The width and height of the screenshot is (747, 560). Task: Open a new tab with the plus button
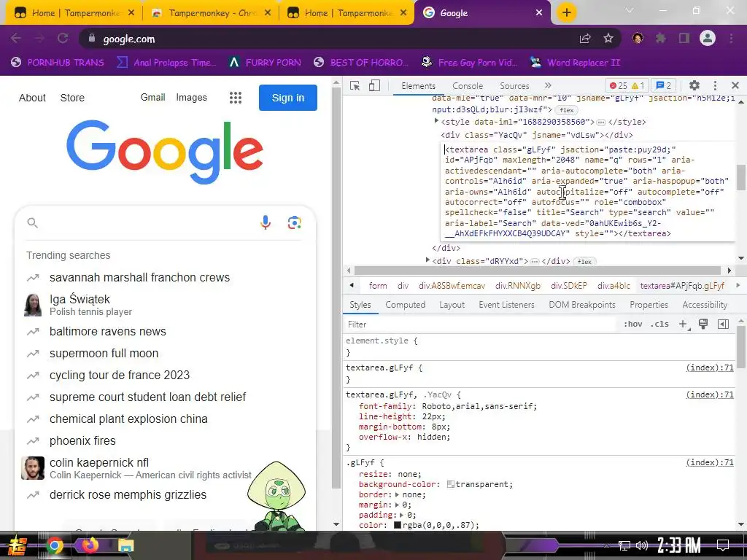point(566,12)
